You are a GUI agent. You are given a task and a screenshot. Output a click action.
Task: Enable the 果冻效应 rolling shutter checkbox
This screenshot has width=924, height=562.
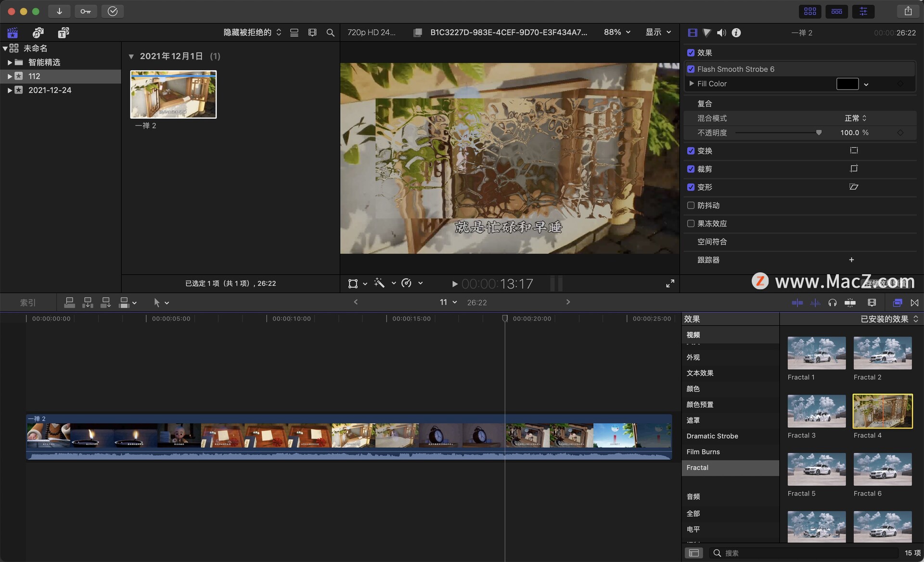[x=691, y=224]
